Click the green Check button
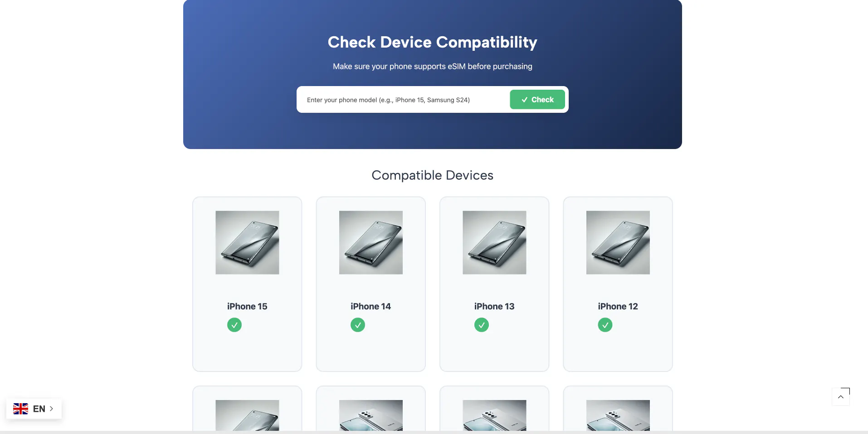Viewport: 868px width, 434px height. (537, 100)
